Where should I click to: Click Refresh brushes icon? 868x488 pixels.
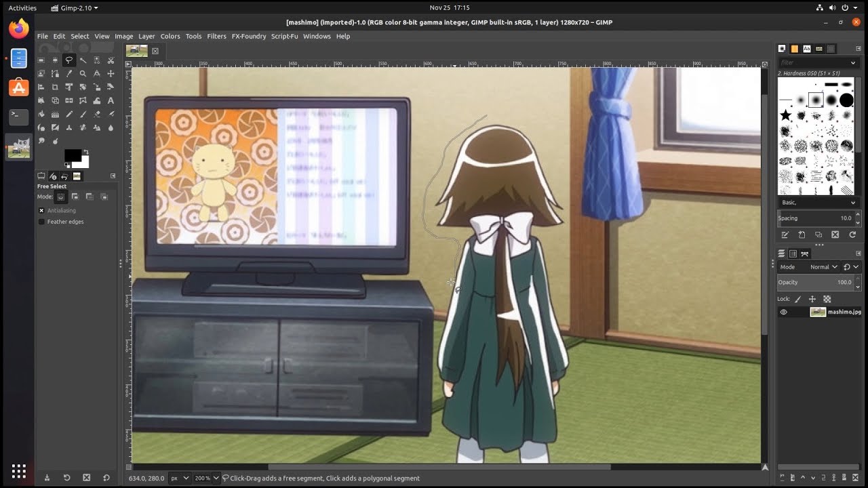(x=852, y=235)
